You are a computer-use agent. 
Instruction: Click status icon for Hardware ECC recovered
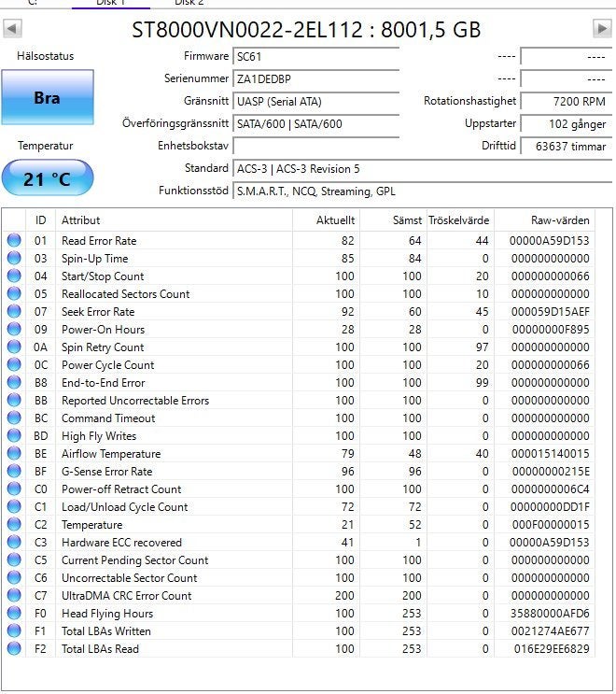pos(14,542)
